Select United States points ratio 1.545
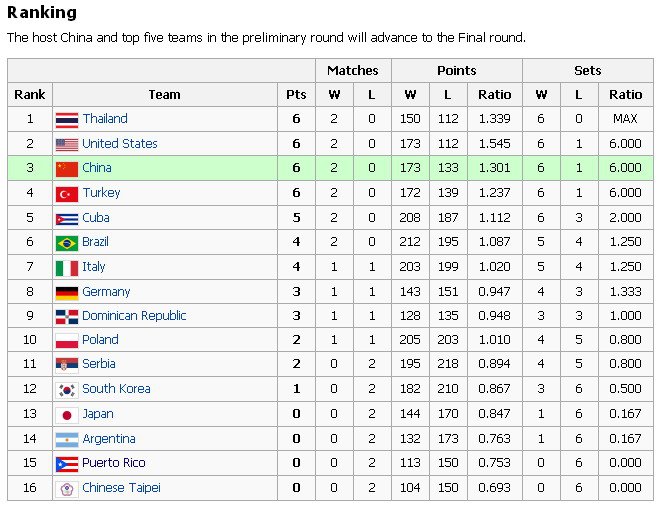 [x=495, y=144]
